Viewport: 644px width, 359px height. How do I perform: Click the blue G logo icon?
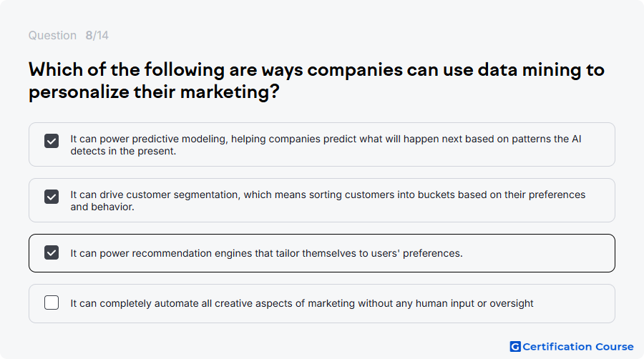pyautogui.click(x=515, y=347)
